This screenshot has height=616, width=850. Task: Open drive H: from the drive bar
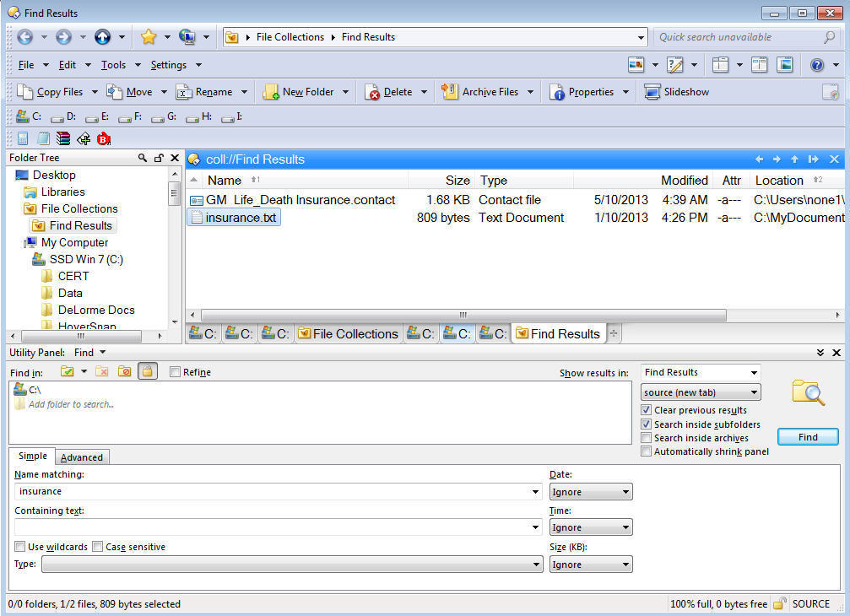point(199,116)
